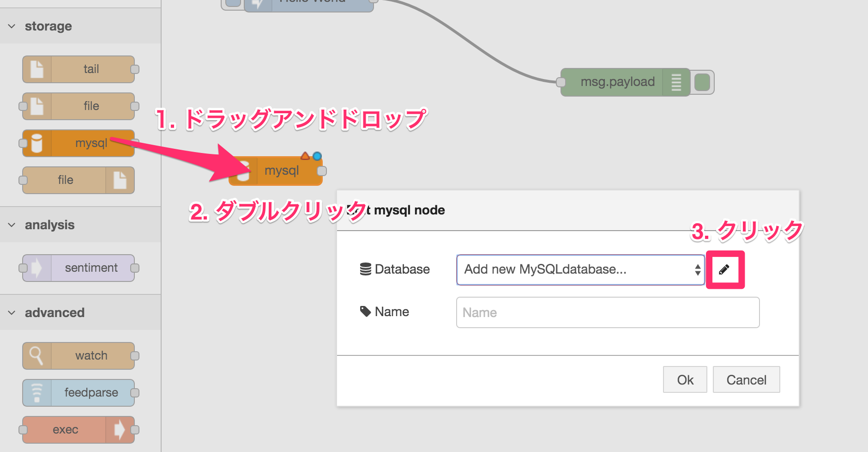Open the Add new MySQLdatabase dropdown
The width and height of the screenshot is (868, 452).
tap(579, 269)
